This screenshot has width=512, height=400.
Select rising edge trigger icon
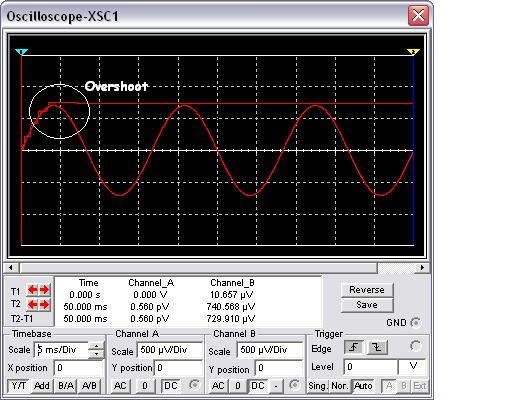[354, 348]
